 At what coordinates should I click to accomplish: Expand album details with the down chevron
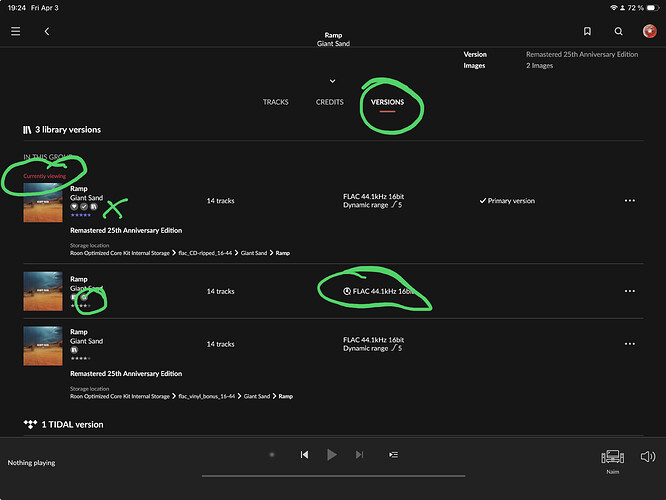(x=333, y=81)
